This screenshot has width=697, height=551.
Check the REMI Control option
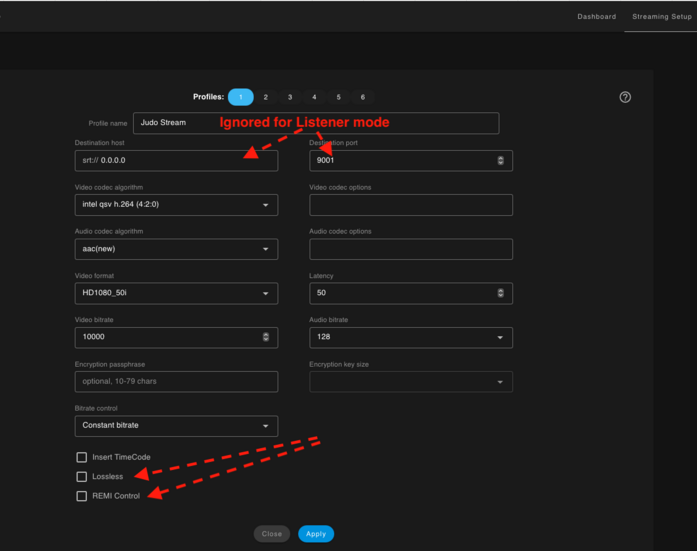coord(82,496)
